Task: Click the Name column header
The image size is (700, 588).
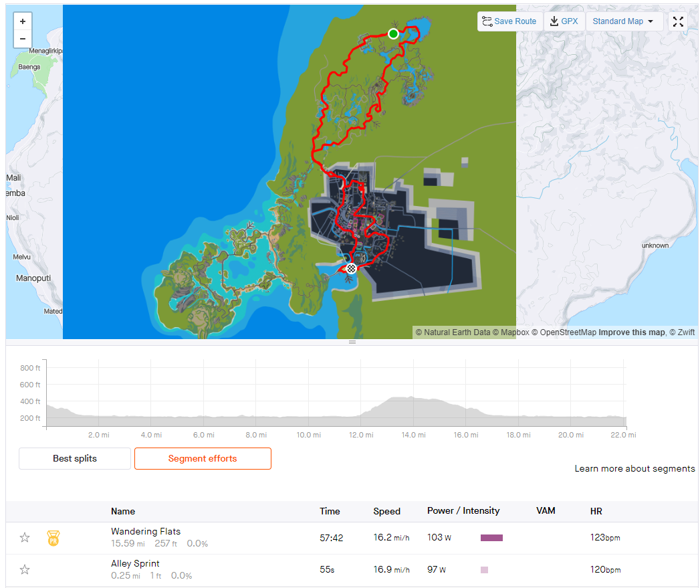Action: 123,512
